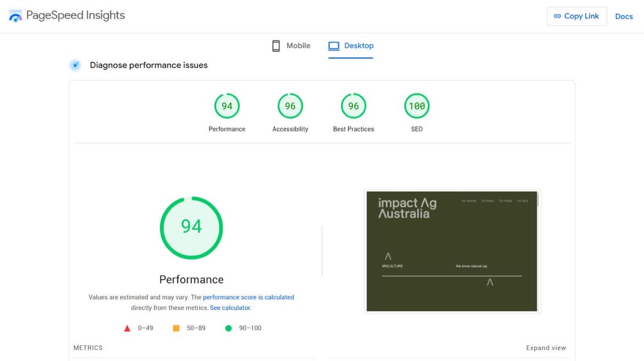Click the Diagnose performance issues heading

point(149,65)
